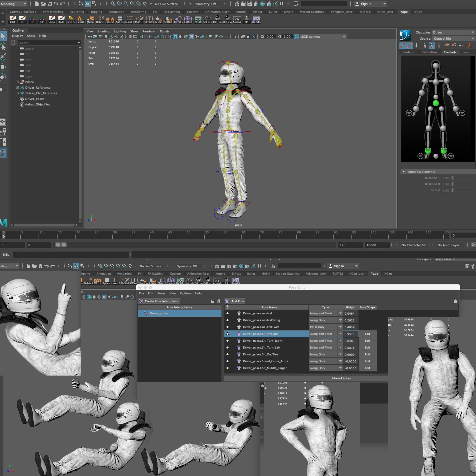Expand the Piloto node in Outliner
This screenshot has width=476, height=476.
[x=17, y=82]
